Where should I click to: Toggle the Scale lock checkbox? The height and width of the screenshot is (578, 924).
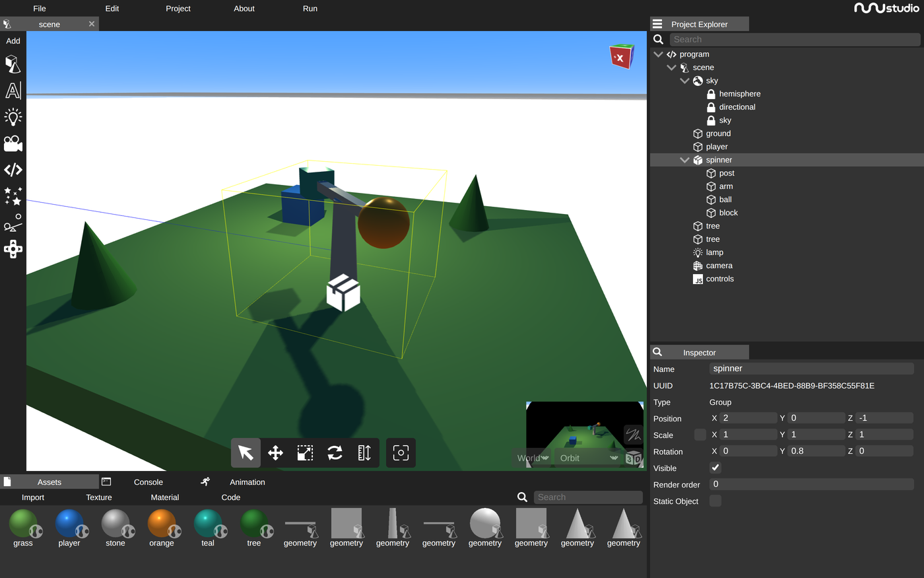click(700, 435)
